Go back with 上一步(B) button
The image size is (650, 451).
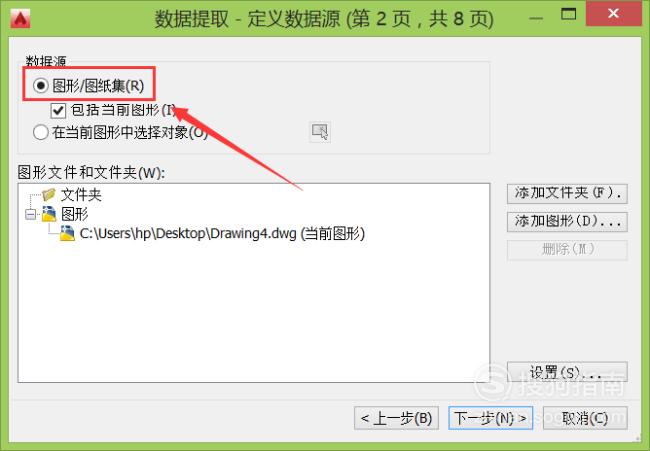point(396,418)
